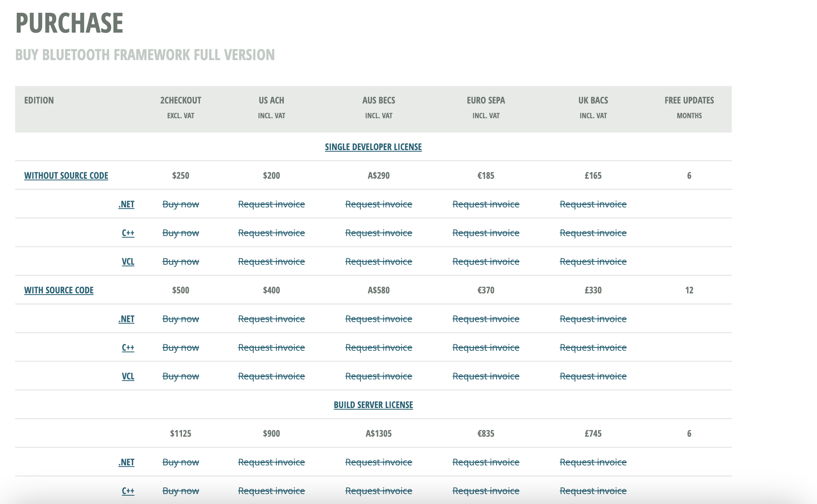Select the £745 Build Server price
This screenshot has height=504, width=817.
click(593, 434)
